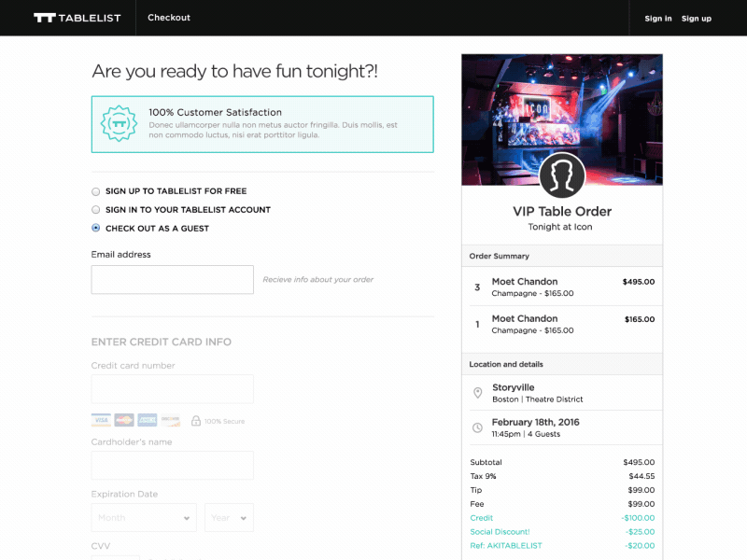The height and width of the screenshot is (560, 747).
Task: Click the Sign up link
Action: (x=697, y=19)
